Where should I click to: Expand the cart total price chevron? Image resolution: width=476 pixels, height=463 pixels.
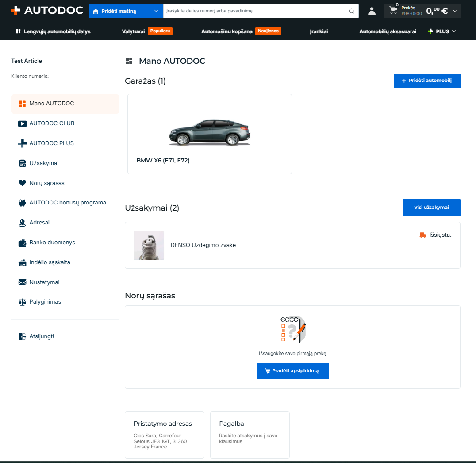pyautogui.click(x=455, y=11)
